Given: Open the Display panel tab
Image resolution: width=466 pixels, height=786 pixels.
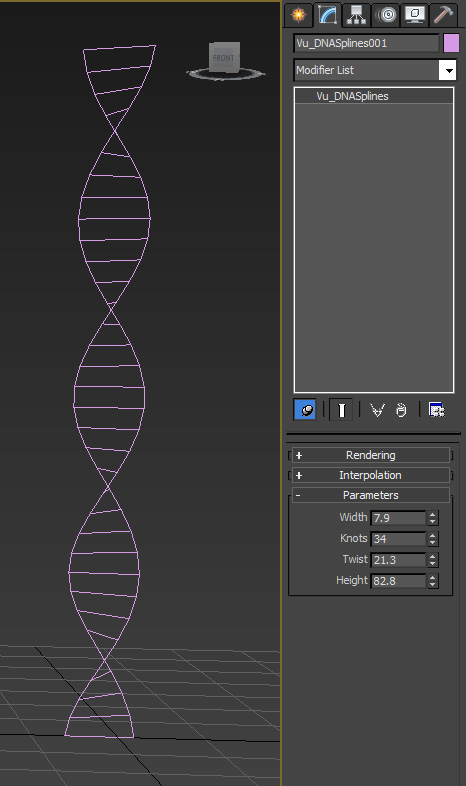Looking at the screenshot, I should (415, 15).
